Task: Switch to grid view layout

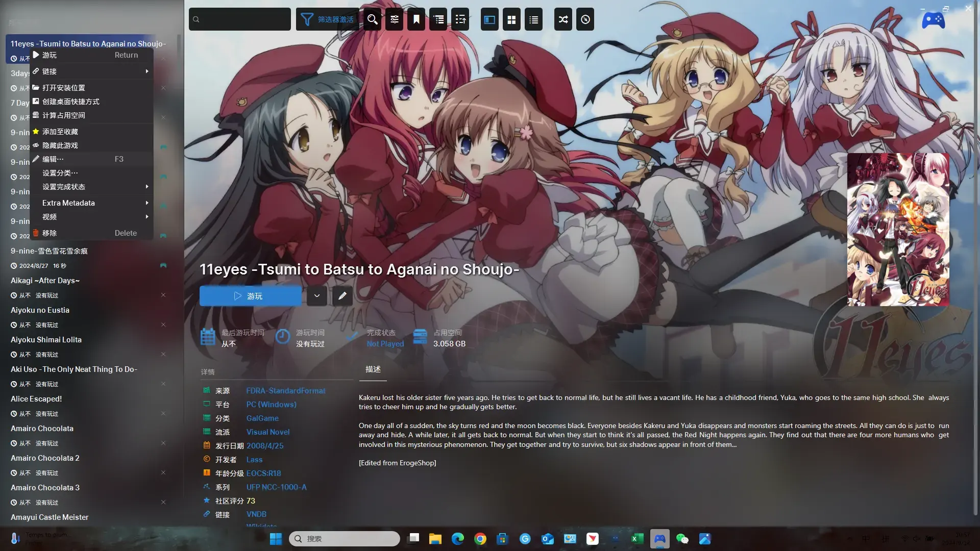Action: click(511, 19)
